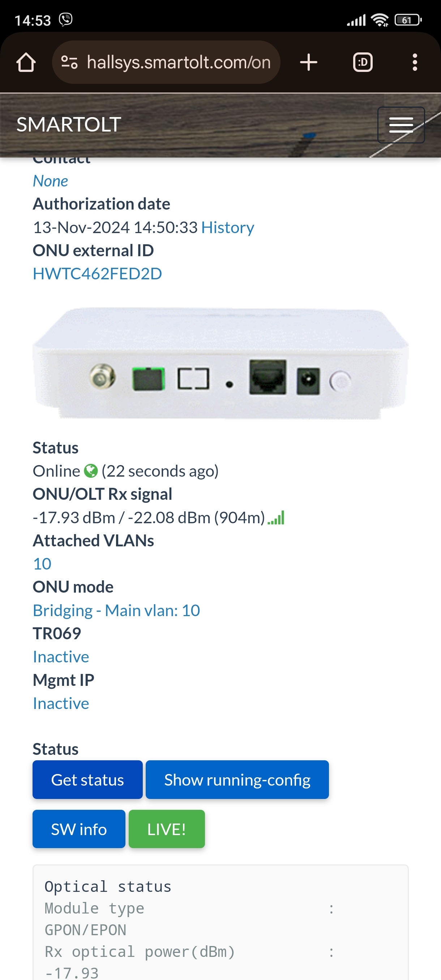
Task: Open the SMARTOLT brand link
Action: [x=69, y=124]
